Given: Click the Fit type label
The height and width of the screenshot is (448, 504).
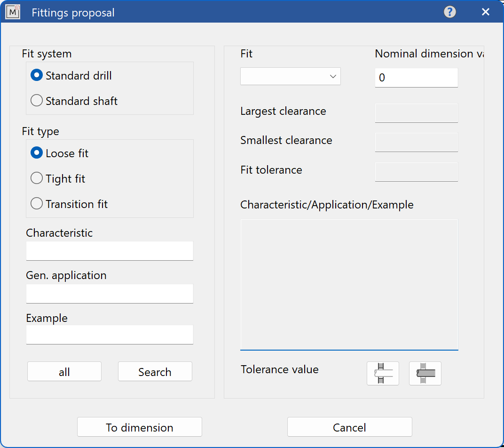Looking at the screenshot, I should coord(40,131).
